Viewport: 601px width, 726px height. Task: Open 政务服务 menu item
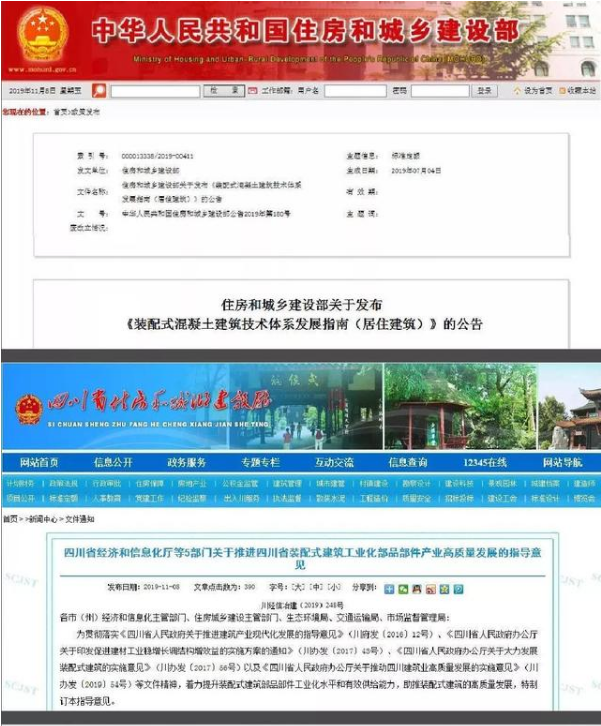[x=187, y=462]
